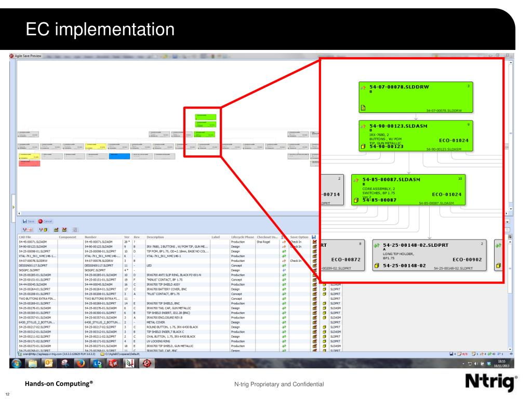Image resolution: width=532 pixels, height=399 pixels.
Task: Click save option icon in 54-25-00276-01.SLDASM row
Action: point(314,308)
